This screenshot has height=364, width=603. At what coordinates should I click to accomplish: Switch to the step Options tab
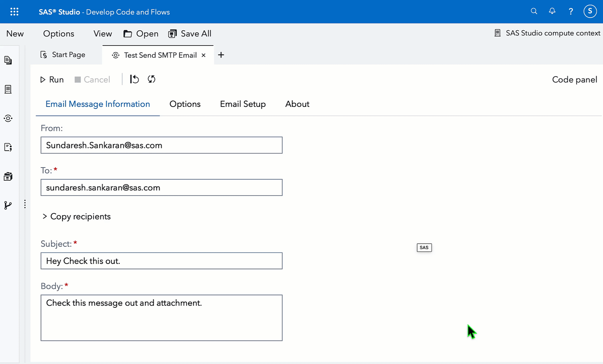tap(185, 104)
